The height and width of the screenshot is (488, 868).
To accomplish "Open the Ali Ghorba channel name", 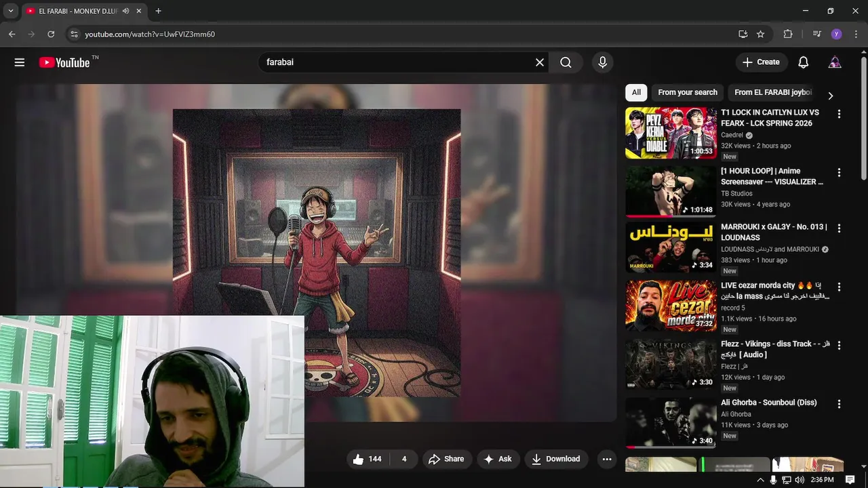I will 736,415.
